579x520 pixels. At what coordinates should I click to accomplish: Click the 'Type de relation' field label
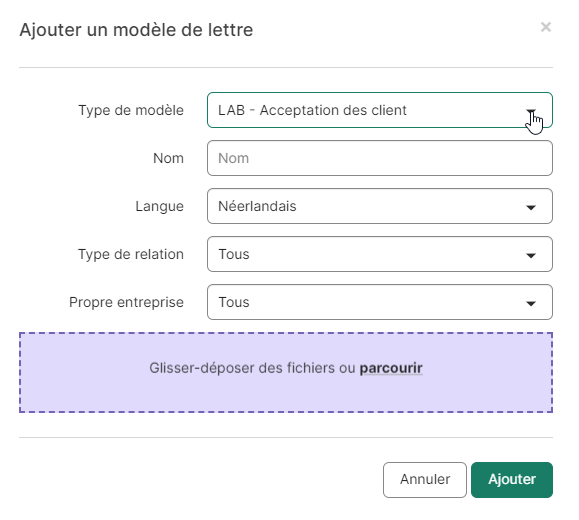(x=131, y=254)
